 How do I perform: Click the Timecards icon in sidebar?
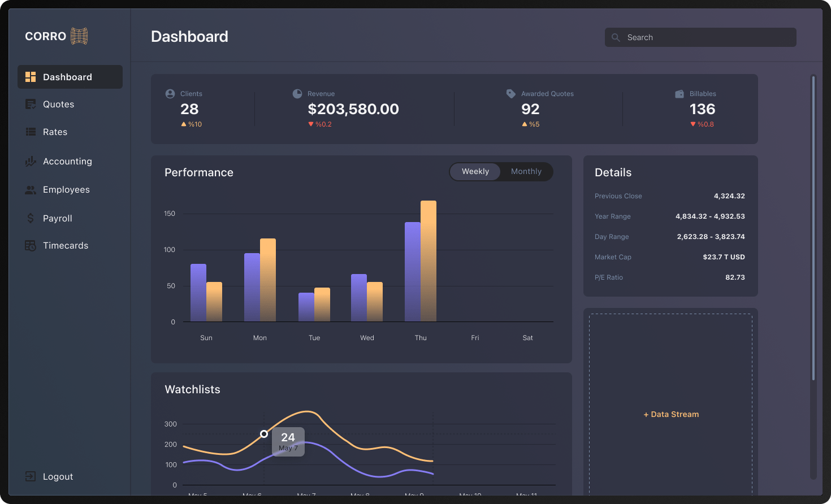coord(31,246)
